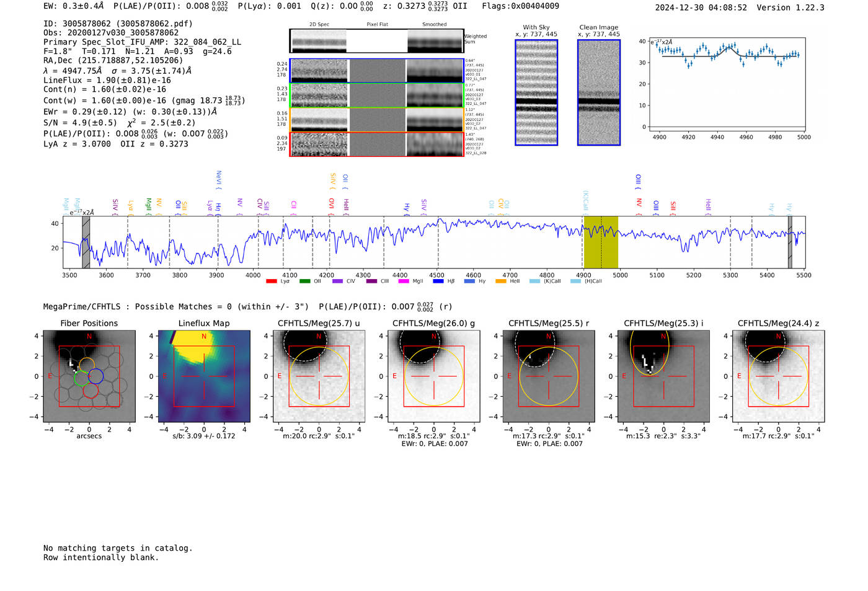868x591 pixels.
Task: View the CFHTLS/Meg(25.7) u band stamp
Action: click(x=319, y=376)
